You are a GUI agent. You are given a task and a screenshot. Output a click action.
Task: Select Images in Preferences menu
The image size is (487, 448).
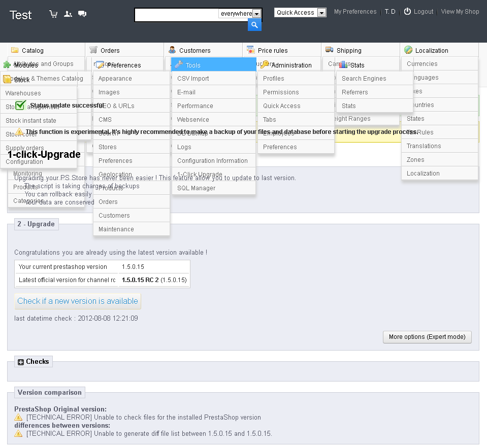click(x=132, y=92)
